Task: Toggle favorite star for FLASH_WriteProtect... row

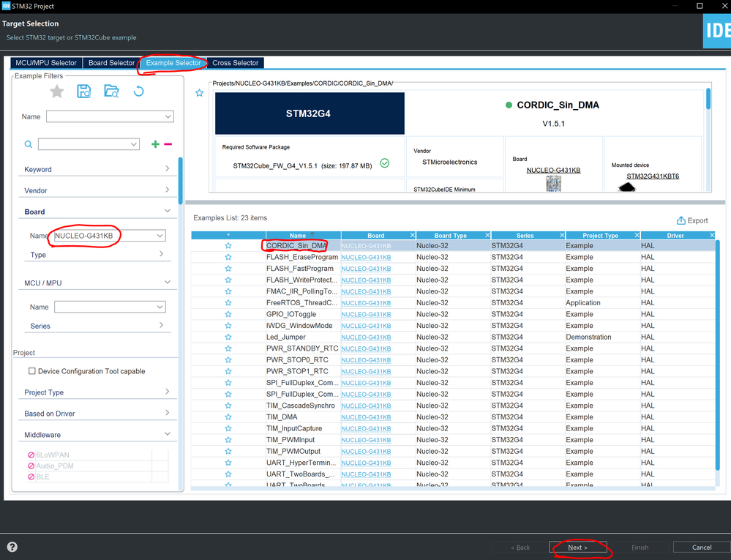Action: pyautogui.click(x=228, y=280)
